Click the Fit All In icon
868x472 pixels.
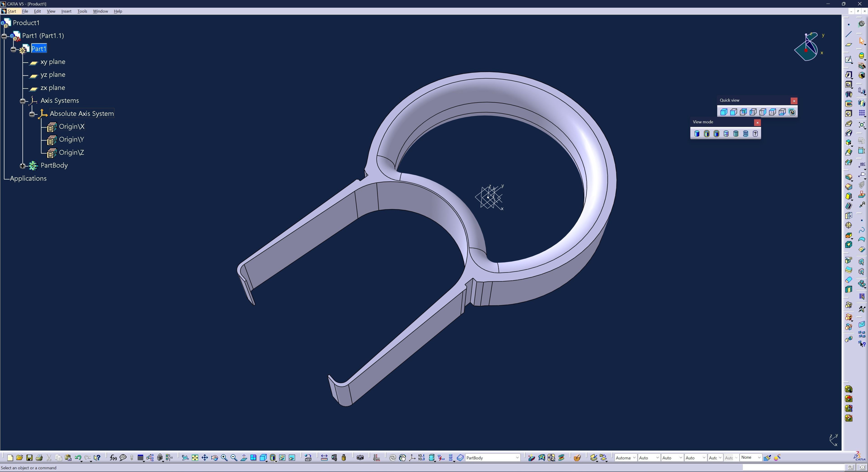(x=195, y=458)
